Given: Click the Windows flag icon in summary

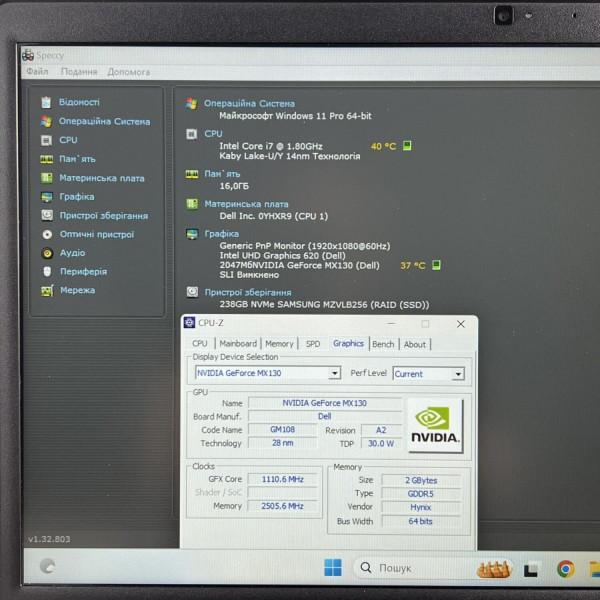Looking at the screenshot, I should 191,103.
